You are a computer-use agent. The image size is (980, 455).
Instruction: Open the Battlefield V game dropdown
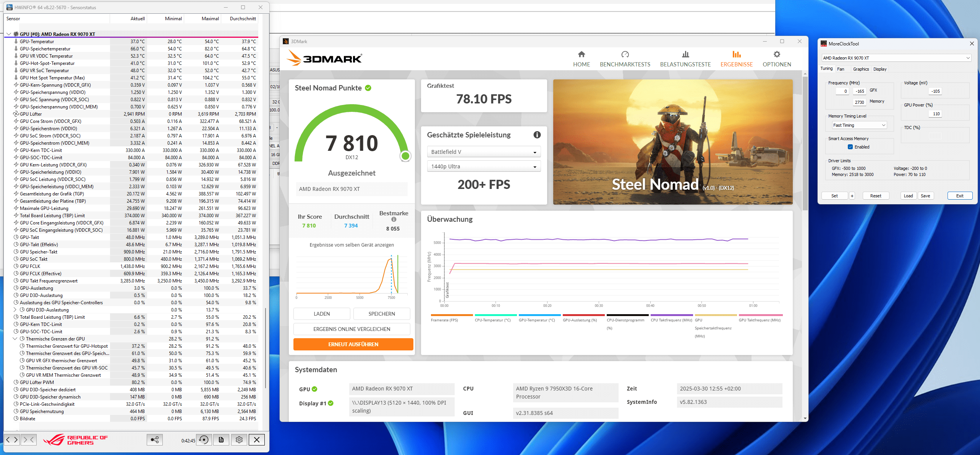coord(483,152)
